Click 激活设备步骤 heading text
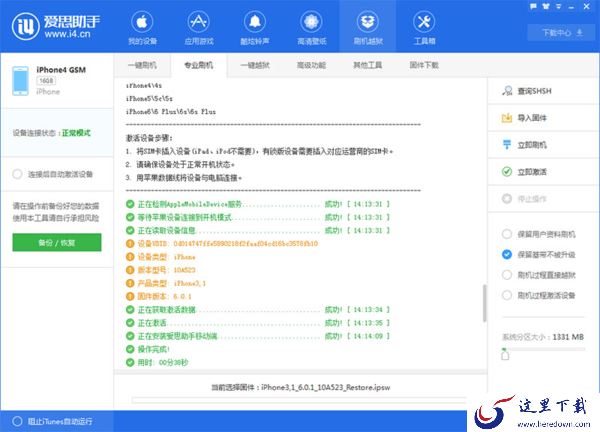The height and width of the screenshot is (432, 600). pos(149,138)
